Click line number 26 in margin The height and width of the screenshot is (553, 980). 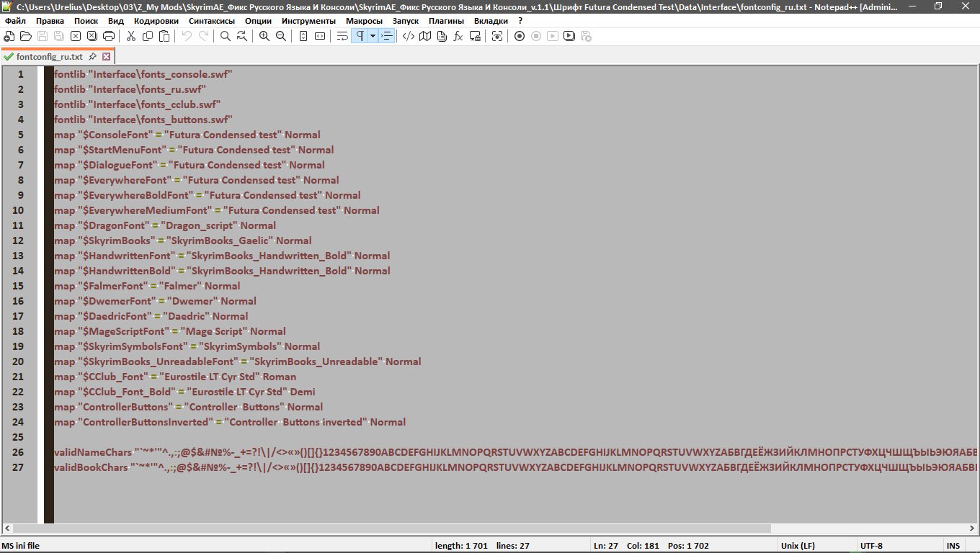click(18, 452)
